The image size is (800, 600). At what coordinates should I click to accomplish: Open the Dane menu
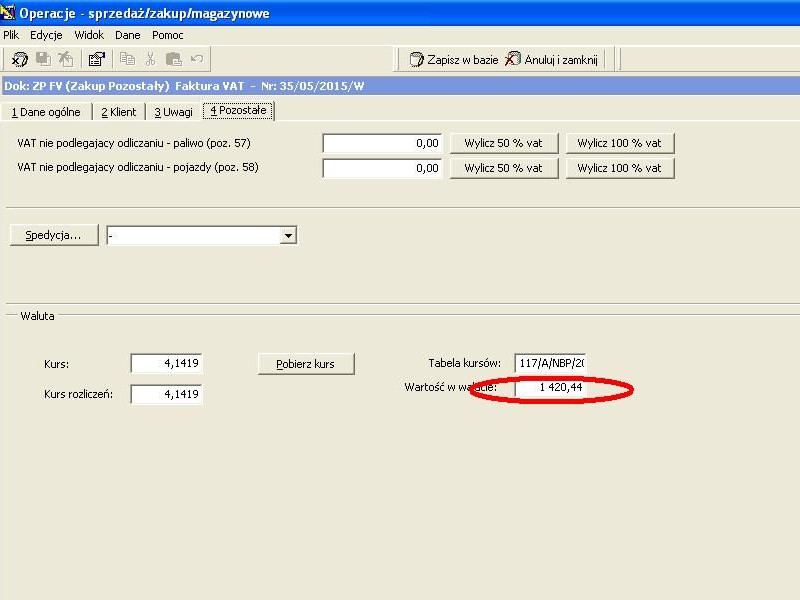[128, 35]
